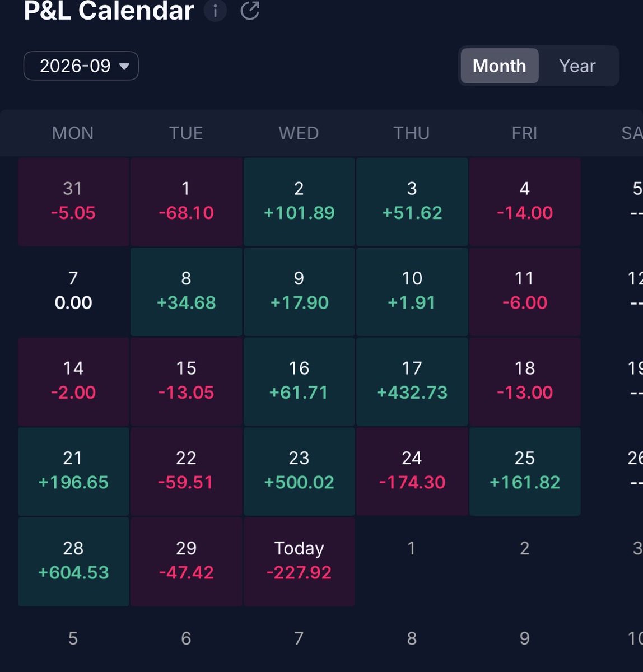Select day 1 showing -68.10

[186, 202]
